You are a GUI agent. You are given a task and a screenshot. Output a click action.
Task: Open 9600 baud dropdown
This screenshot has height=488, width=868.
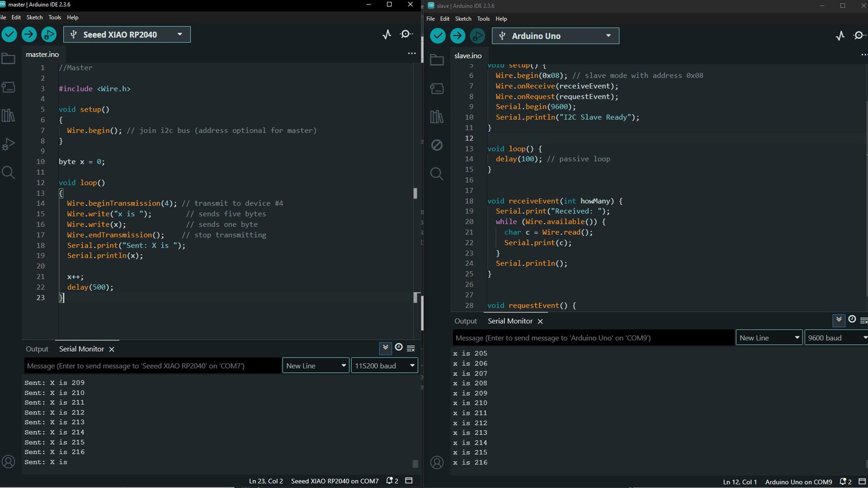pos(836,338)
